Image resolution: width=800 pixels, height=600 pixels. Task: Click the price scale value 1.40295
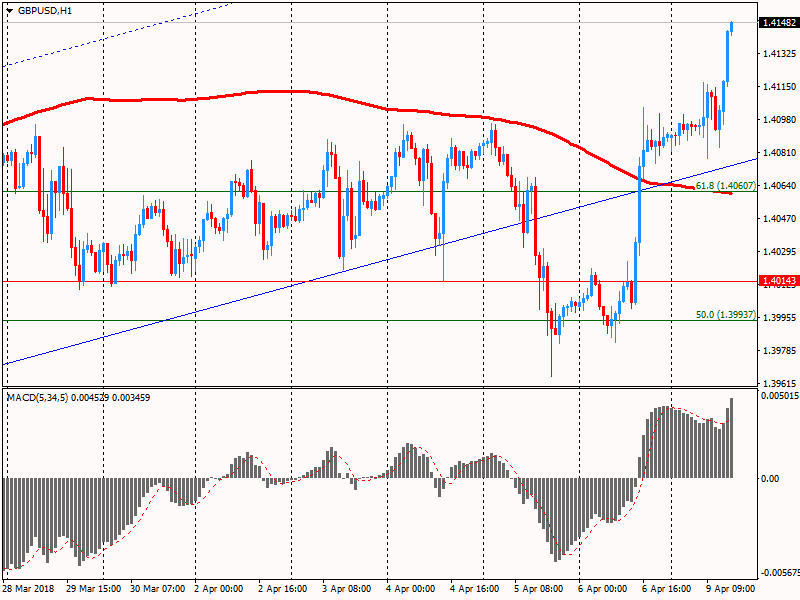pyautogui.click(x=779, y=252)
